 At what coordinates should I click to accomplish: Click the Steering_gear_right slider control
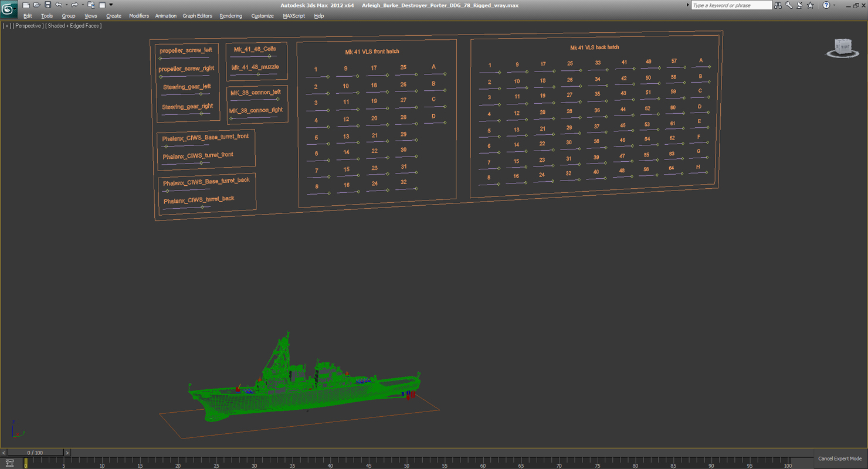[186, 114]
